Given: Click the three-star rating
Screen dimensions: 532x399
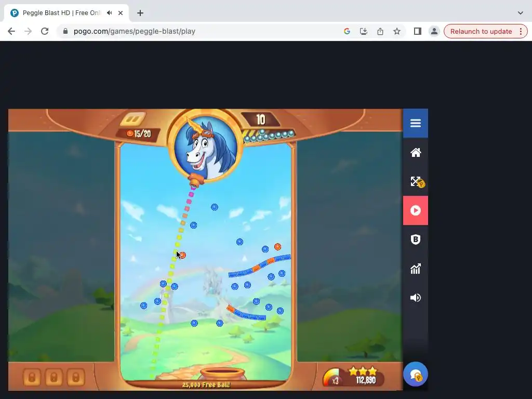Looking at the screenshot, I should pos(362,371).
